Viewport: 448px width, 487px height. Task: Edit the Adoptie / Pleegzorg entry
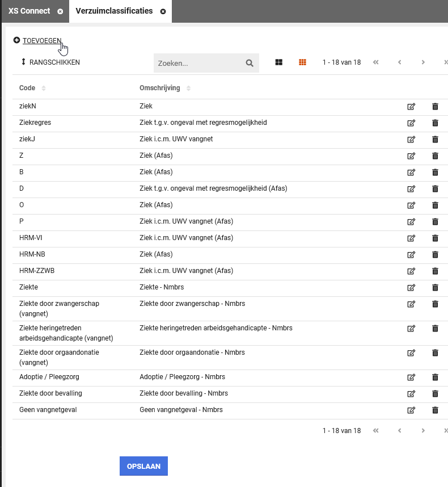click(411, 377)
